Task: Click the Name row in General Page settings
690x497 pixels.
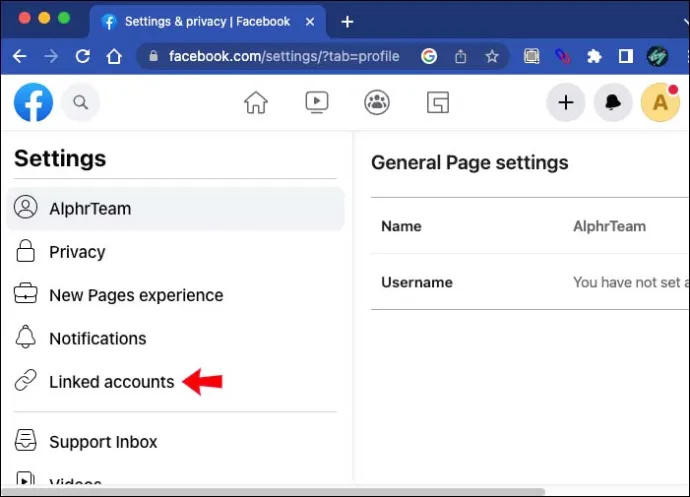Action: click(530, 226)
